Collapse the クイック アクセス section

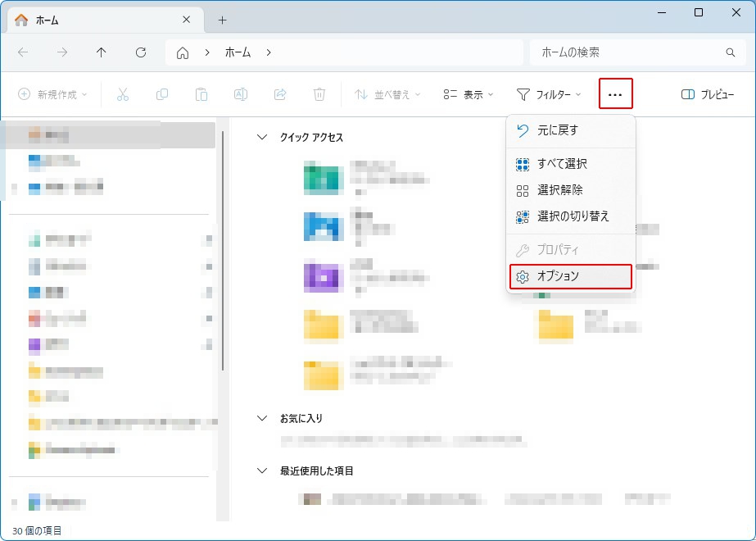point(262,138)
